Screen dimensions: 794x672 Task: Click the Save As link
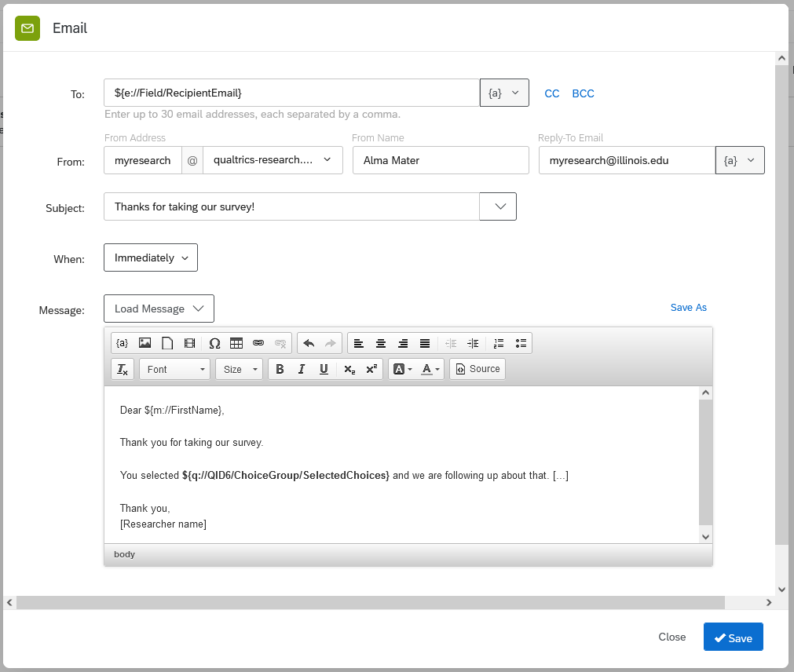688,307
